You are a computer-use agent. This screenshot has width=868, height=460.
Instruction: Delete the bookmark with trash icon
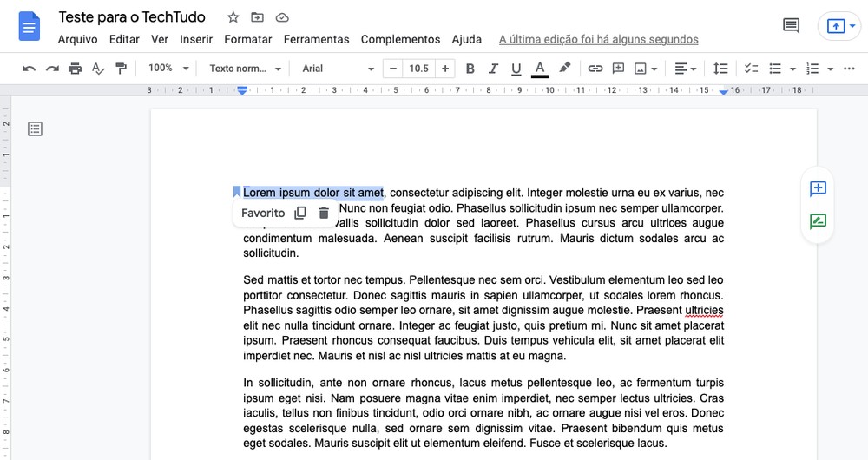324,213
